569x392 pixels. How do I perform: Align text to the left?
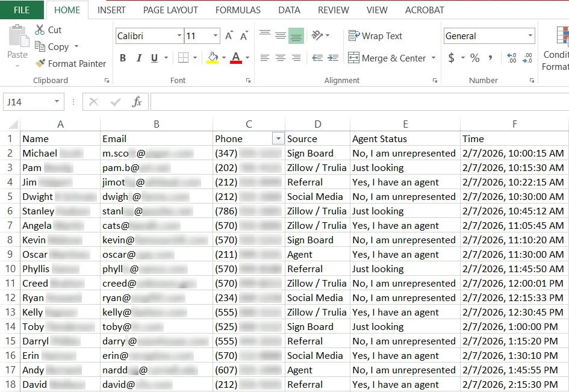tap(265, 58)
